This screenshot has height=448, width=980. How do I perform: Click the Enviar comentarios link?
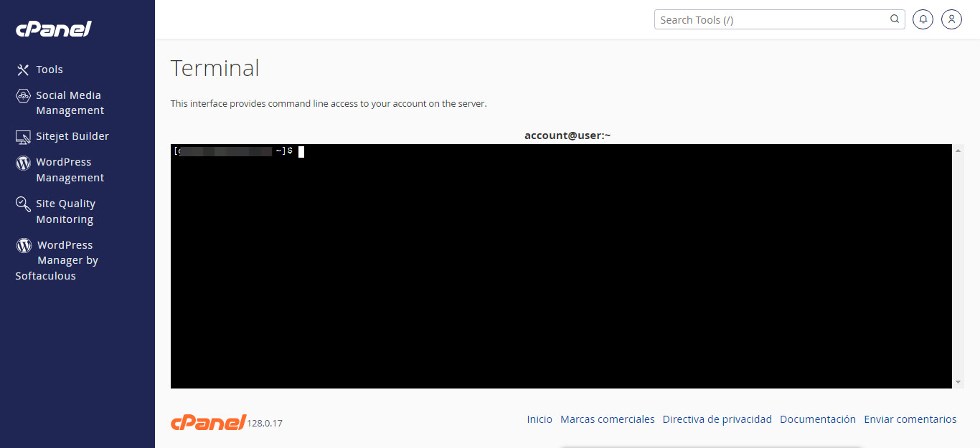tap(910, 419)
